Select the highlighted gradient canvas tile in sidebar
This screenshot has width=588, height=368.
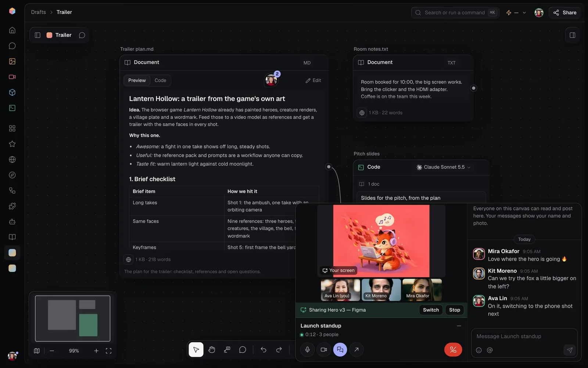pos(12,253)
